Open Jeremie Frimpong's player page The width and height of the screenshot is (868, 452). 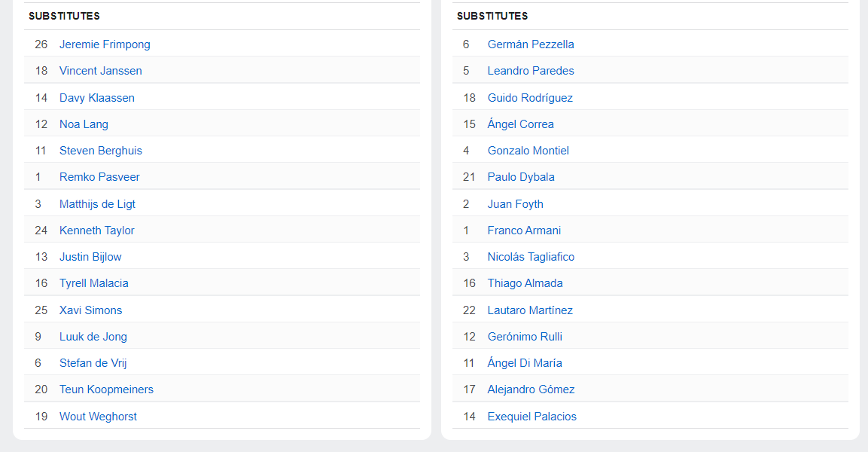(105, 44)
